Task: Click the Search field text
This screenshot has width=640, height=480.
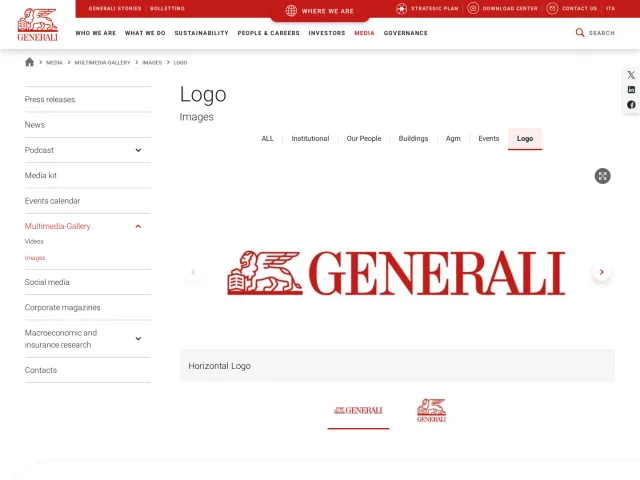Action: tap(602, 33)
